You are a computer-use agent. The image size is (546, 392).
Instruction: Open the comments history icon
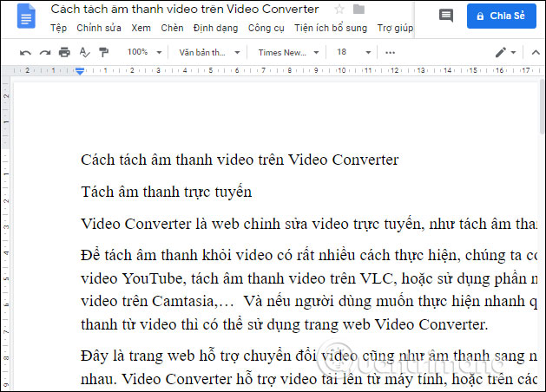(446, 16)
